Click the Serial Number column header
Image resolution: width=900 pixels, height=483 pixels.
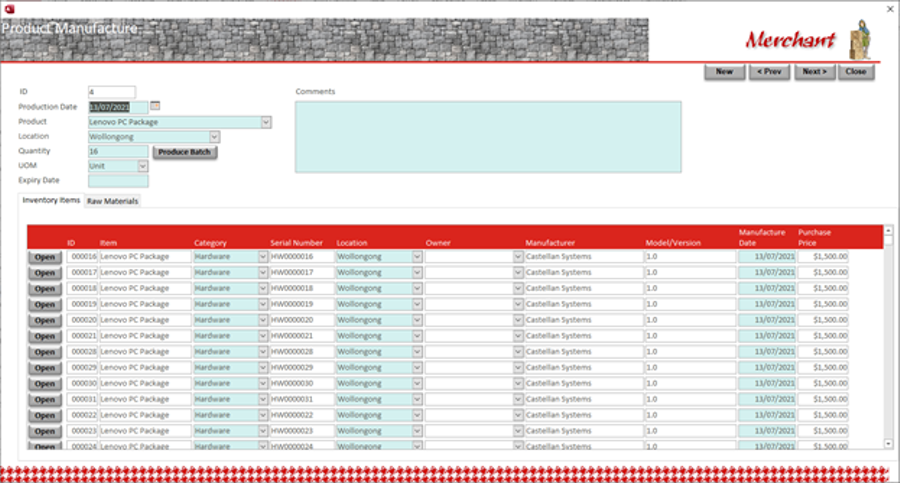[x=296, y=243]
